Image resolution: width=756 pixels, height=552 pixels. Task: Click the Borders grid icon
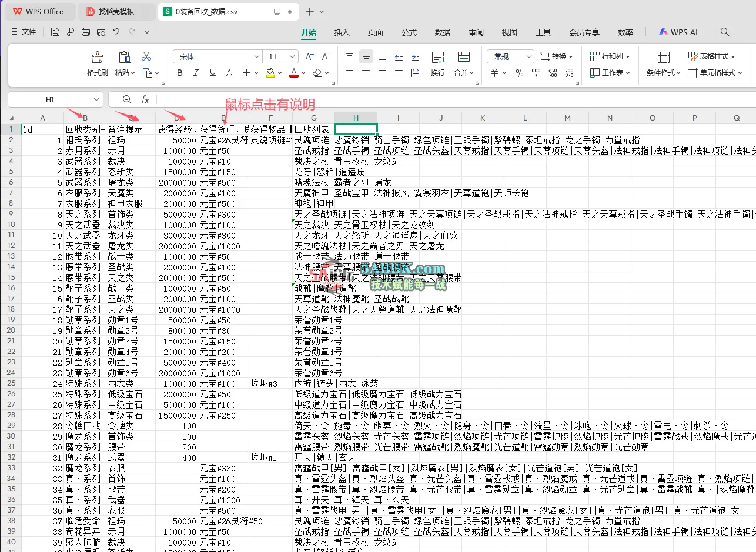click(247, 73)
